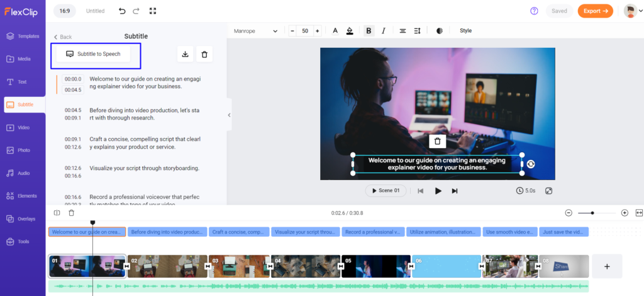Viewport: 644px width, 296px height.
Task: Click the Subtitle to Speech button
Action: tap(93, 54)
